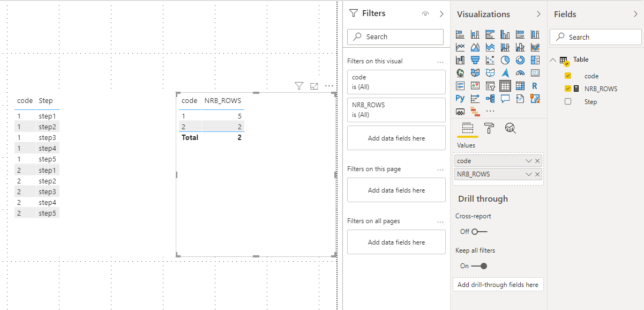
Task: Select the Stacked area chart visual
Action: pyautogui.click(x=490, y=47)
